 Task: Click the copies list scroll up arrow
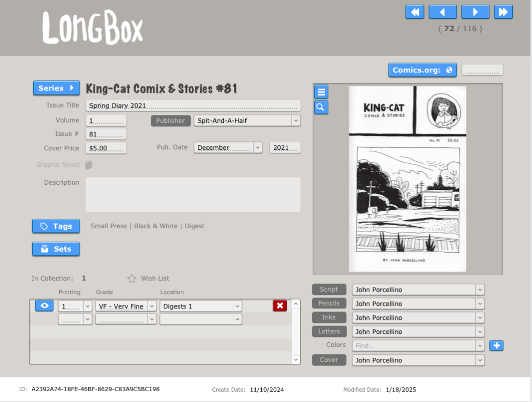(296, 304)
